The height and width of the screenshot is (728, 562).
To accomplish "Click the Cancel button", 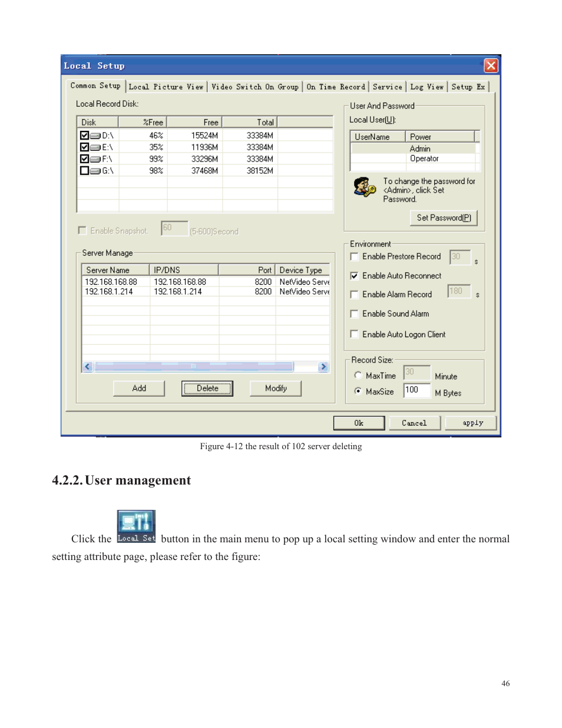I will click(414, 423).
